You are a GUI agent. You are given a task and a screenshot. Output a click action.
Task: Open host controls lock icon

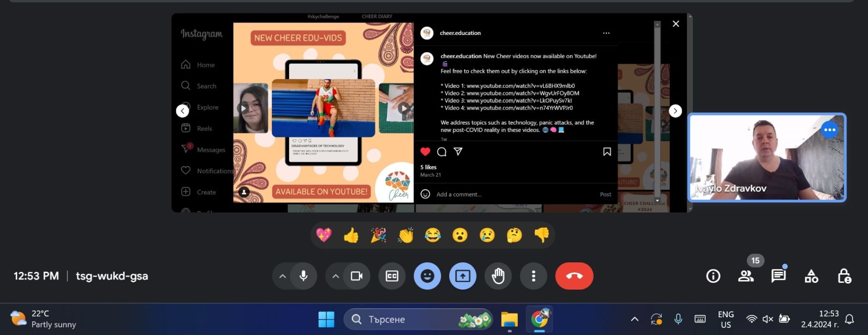(x=844, y=276)
